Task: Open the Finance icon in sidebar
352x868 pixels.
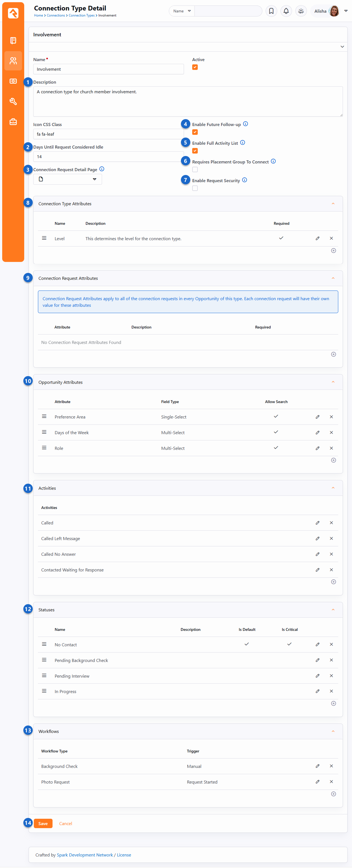Action: tap(13, 81)
